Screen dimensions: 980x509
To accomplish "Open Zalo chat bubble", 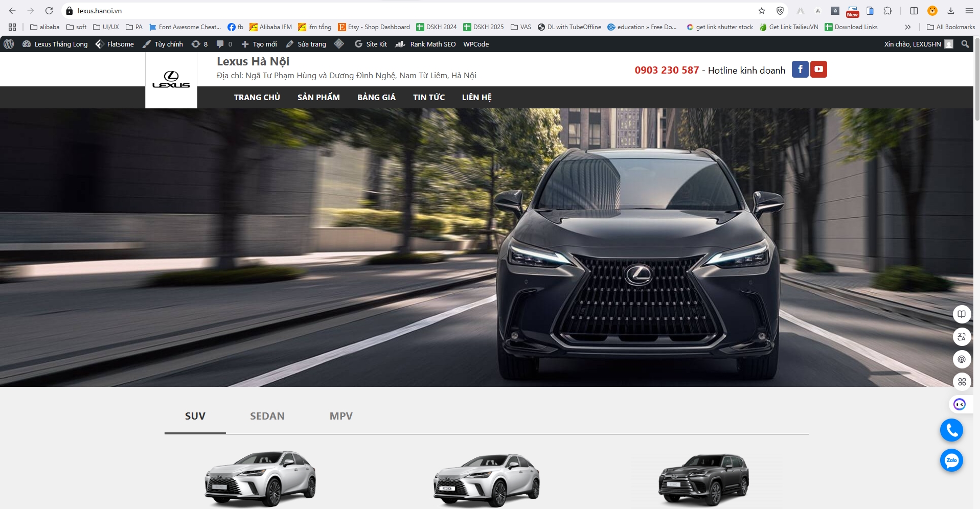I will (951, 460).
